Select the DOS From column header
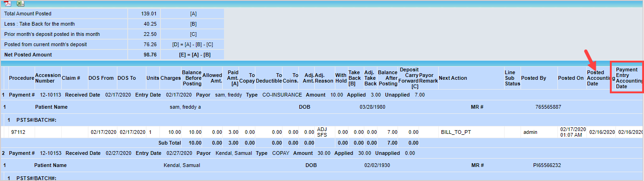The width and height of the screenshot is (644, 181). [x=101, y=78]
